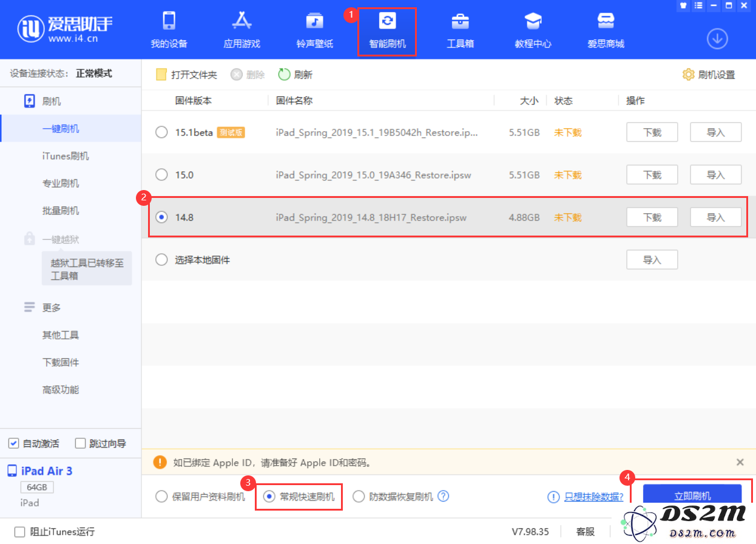Click 客服 (Customer Service) in status bar
This screenshot has height=544, width=756.
(586, 532)
